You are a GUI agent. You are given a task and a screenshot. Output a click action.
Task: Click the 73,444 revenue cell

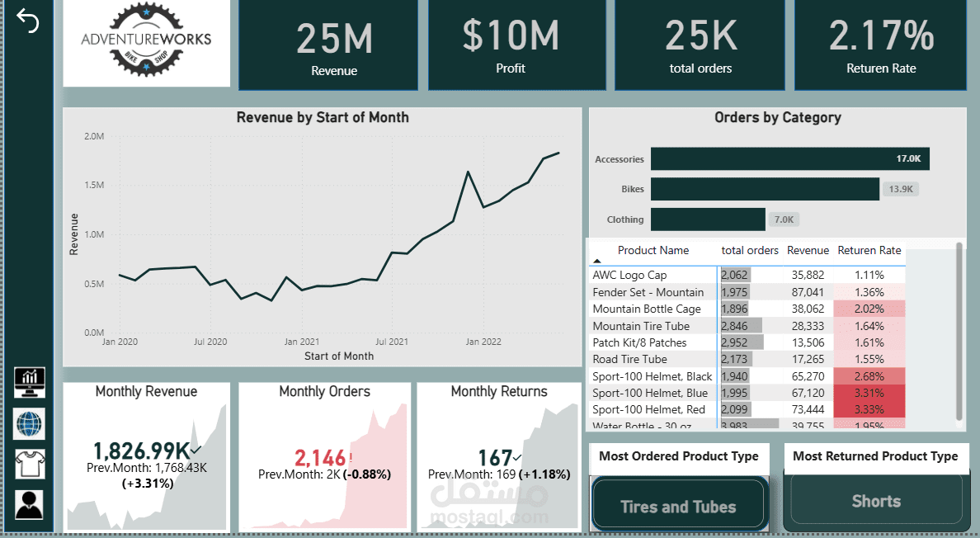808,410
